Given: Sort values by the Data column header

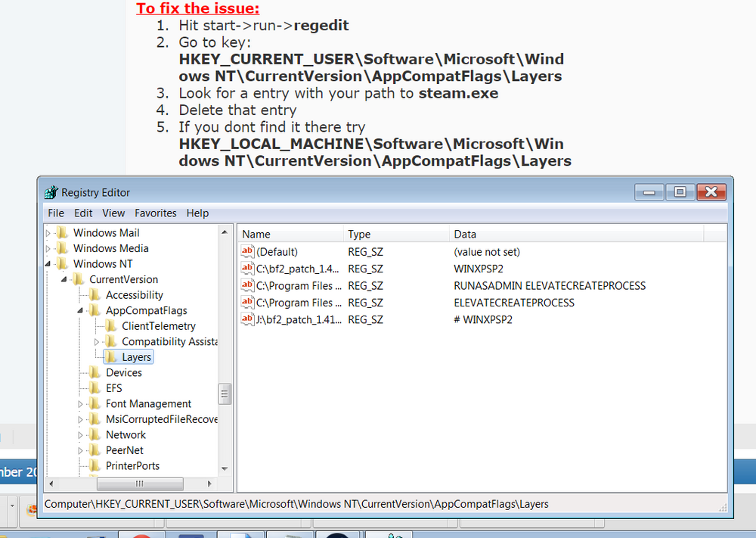Looking at the screenshot, I should click(x=577, y=234).
